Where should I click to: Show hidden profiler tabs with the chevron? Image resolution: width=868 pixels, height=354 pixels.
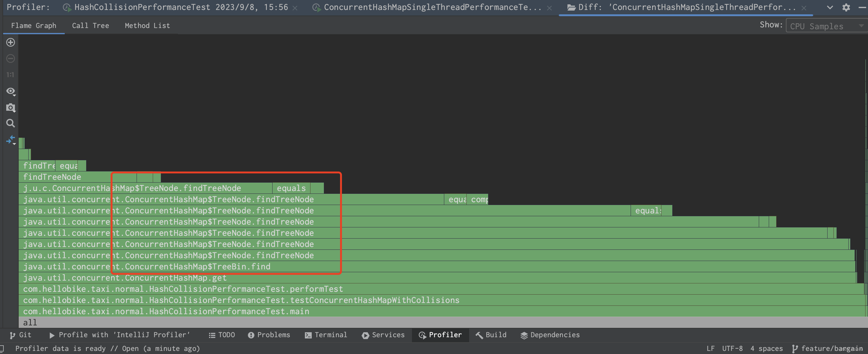click(830, 7)
